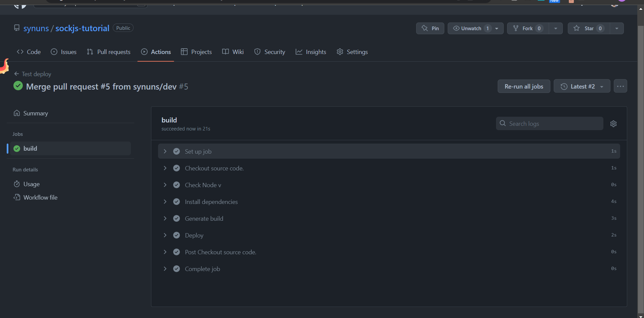The width and height of the screenshot is (644, 318).
Task: Click Set up job success check icon
Action: pyautogui.click(x=177, y=151)
